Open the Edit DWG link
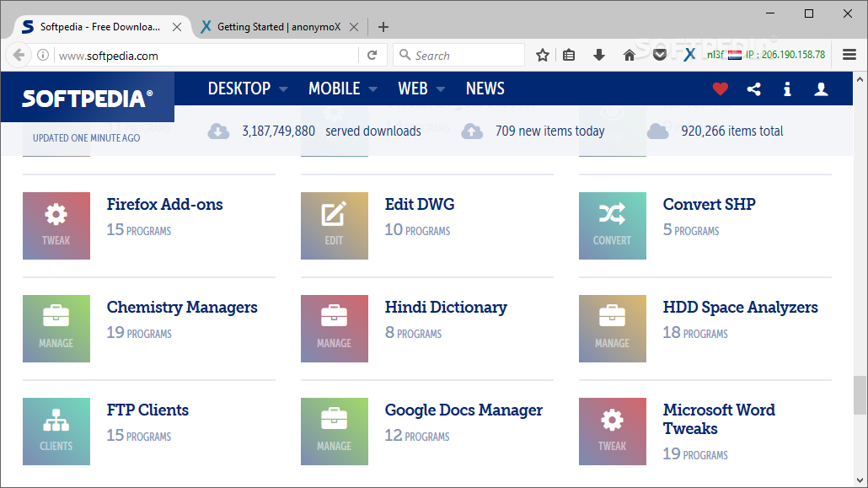Image resolution: width=868 pixels, height=488 pixels. 420,205
